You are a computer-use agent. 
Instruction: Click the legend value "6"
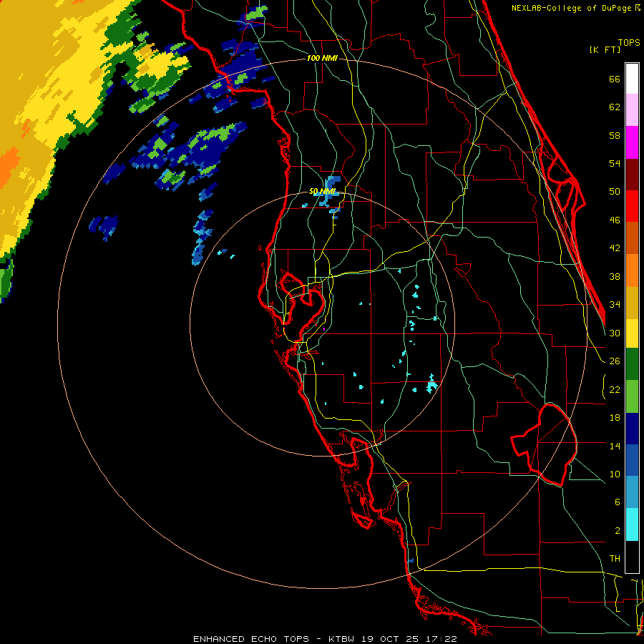[x=617, y=502]
